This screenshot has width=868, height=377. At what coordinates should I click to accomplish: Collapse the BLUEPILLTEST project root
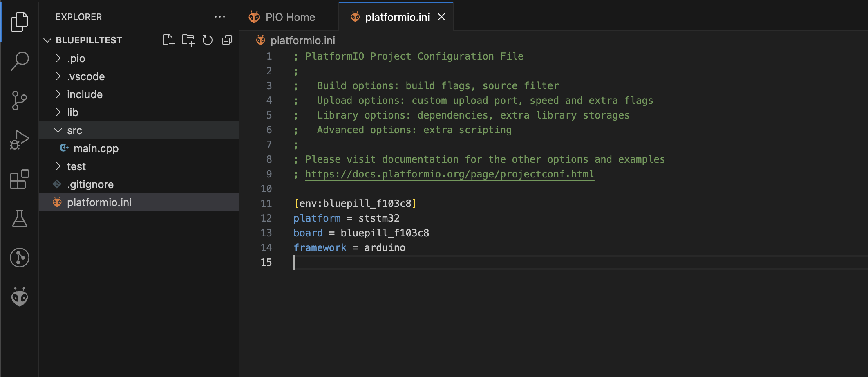coord(89,40)
